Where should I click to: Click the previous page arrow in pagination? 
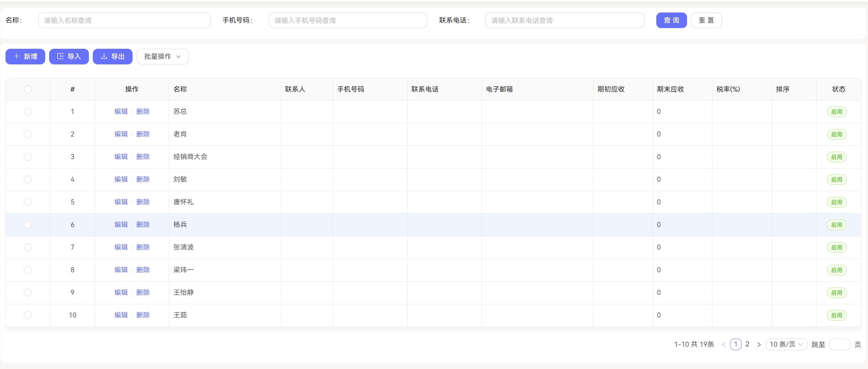click(x=724, y=344)
